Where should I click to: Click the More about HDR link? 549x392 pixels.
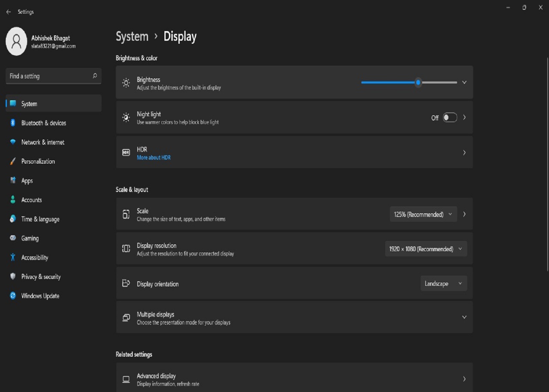click(154, 157)
